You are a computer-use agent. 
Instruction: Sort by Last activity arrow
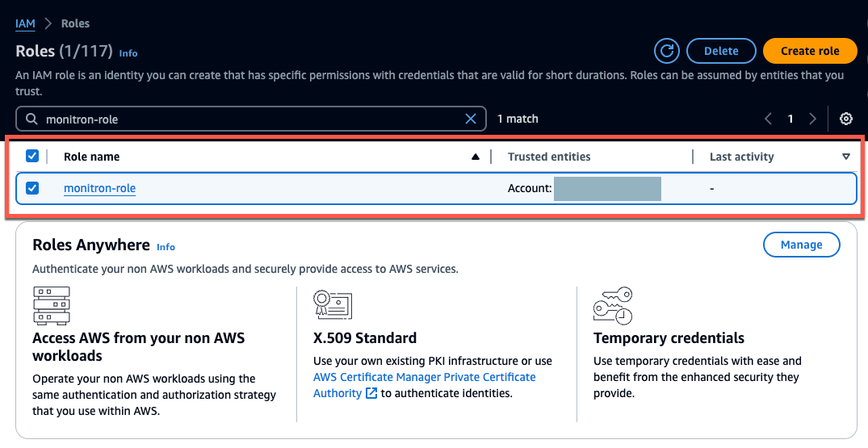pos(846,157)
